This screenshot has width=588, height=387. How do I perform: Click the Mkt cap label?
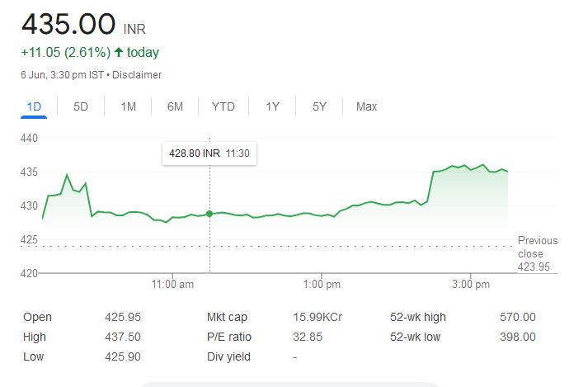(x=227, y=317)
